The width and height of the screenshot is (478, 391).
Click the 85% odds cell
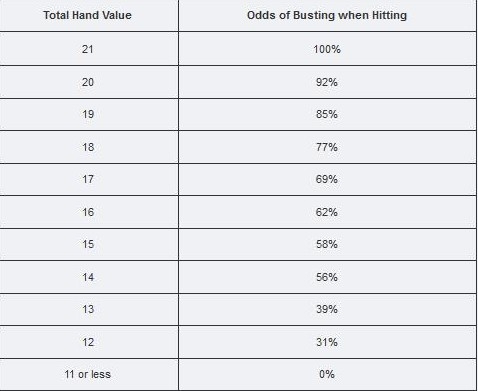point(327,114)
